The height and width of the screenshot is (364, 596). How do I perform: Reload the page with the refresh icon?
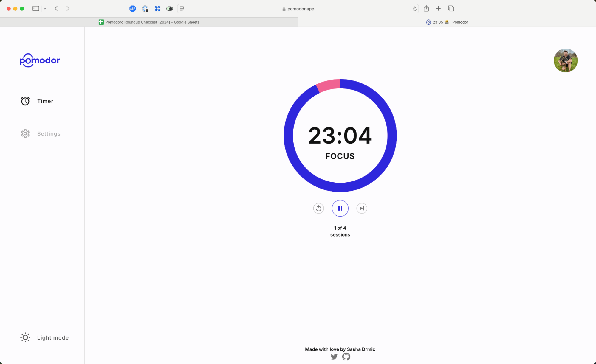(x=414, y=9)
